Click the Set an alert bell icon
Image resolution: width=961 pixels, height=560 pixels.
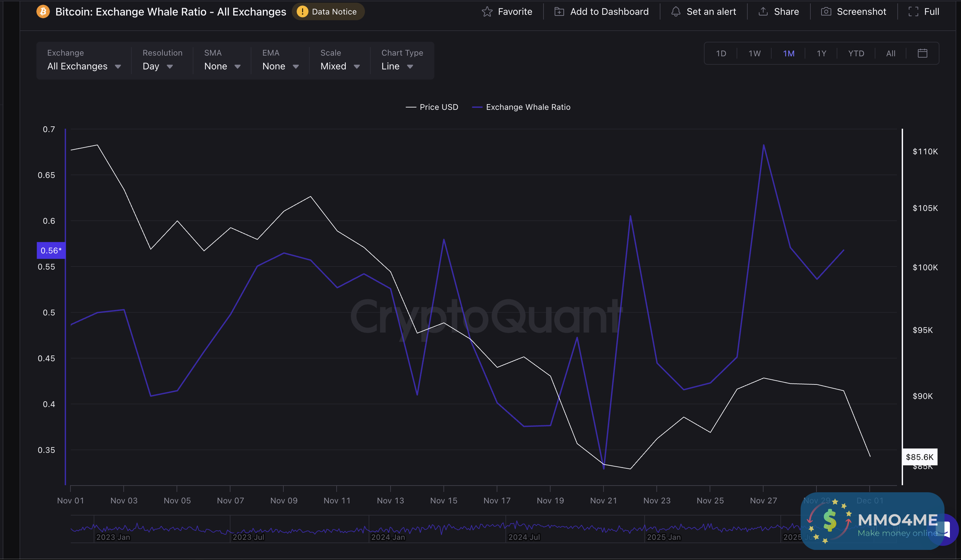[x=676, y=12]
